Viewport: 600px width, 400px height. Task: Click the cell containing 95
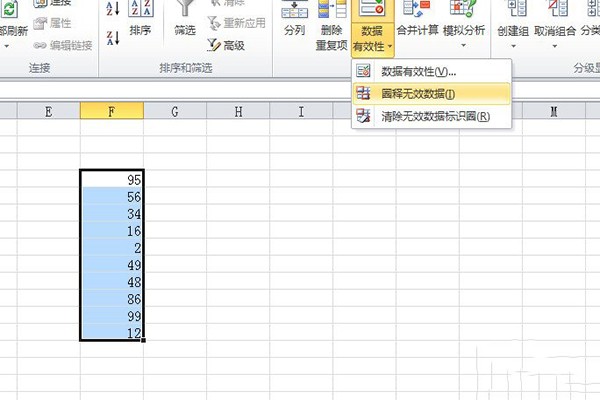click(x=112, y=179)
